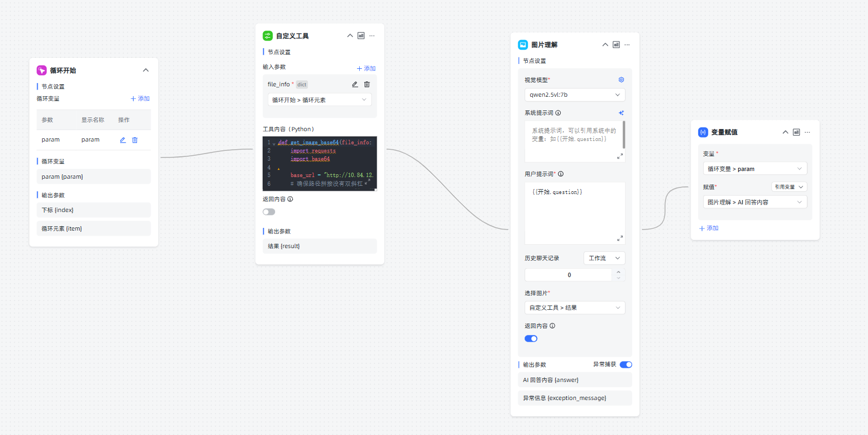The width and height of the screenshot is (868, 435).
Task: Click 添加 in the 变量赋值 node
Action: [x=709, y=228]
